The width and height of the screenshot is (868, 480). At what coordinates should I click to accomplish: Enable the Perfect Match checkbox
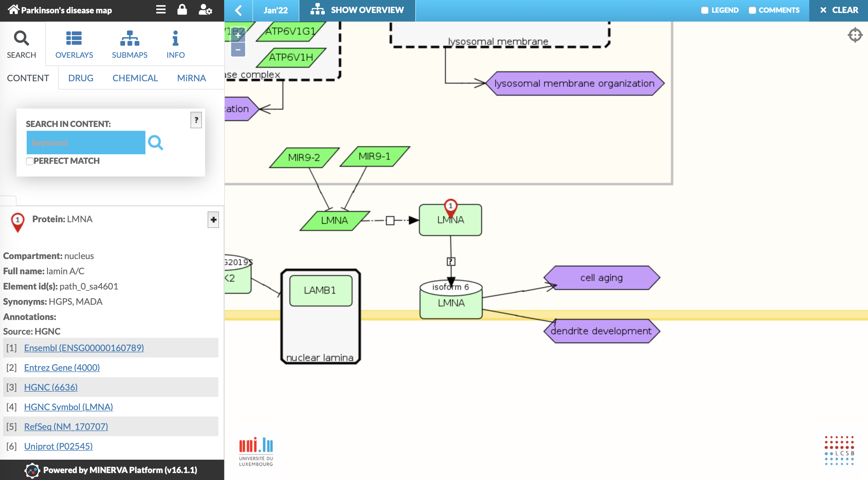tap(30, 161)
